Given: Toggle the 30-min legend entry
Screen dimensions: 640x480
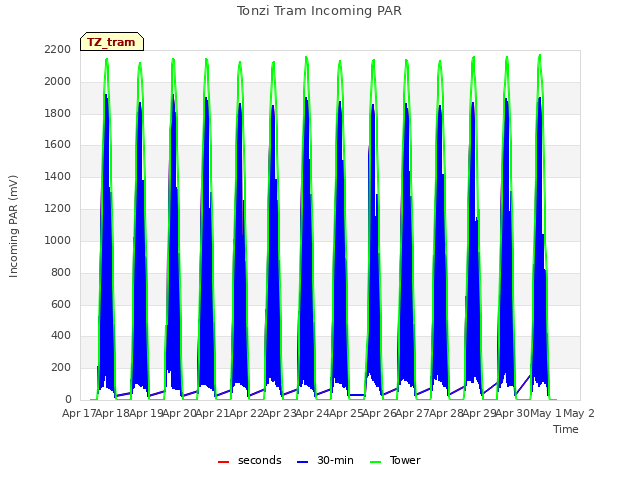Looking at the screenshot, I should pos(325,460).
